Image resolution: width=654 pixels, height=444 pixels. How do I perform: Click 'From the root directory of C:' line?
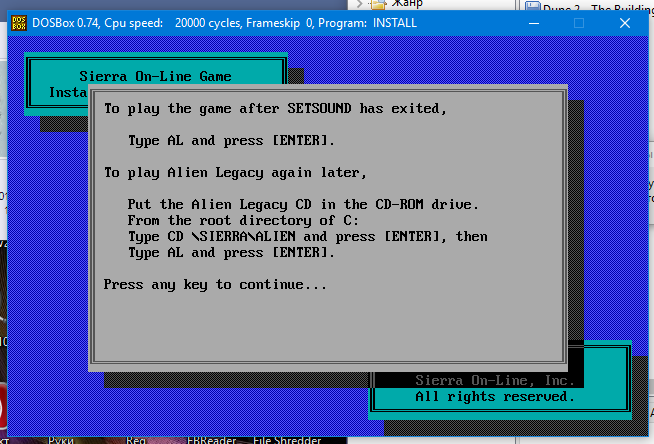[x=243, y=221]
